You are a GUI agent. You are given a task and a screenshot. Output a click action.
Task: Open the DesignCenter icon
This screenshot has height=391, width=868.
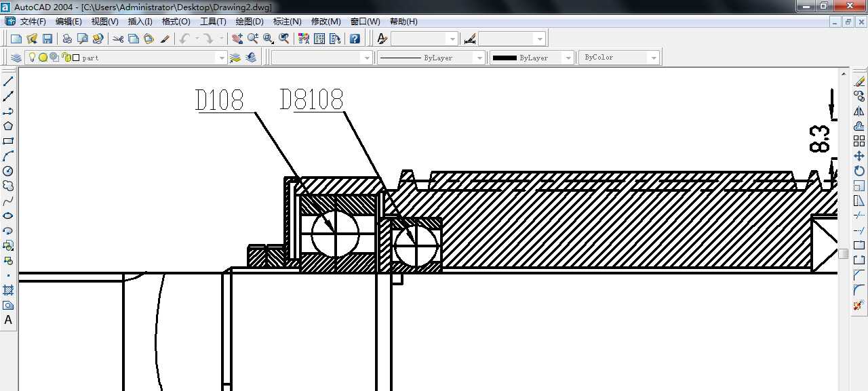(319, 39)
